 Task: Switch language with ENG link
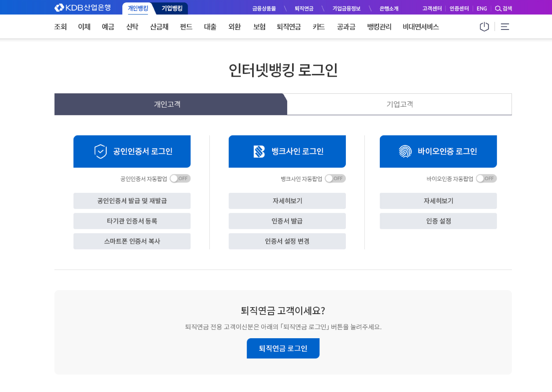click(482, 9)
